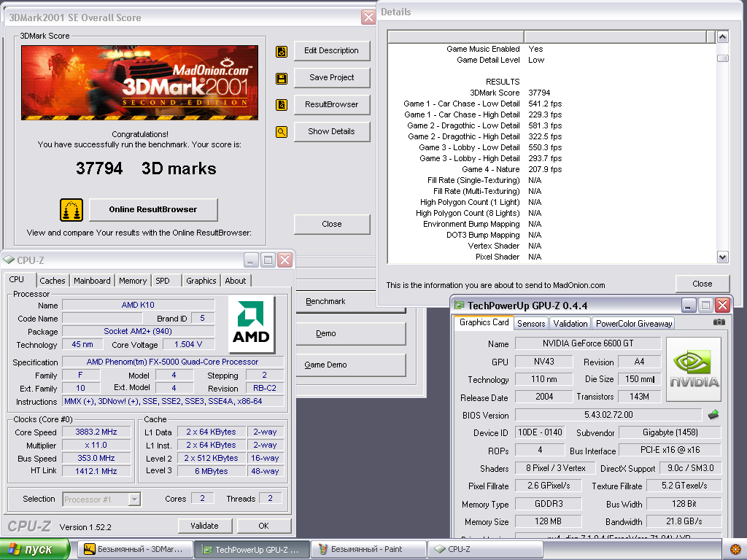Image resolution: width=747 pixels, height=560 pixels.
Task: Open the Validation tab in GPU-Z
Action: tap(570, 324)
